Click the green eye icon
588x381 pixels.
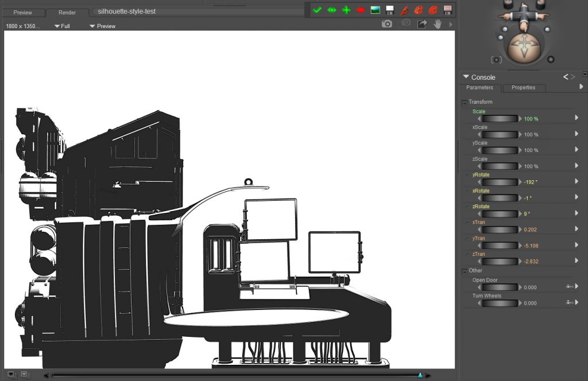click(x=332, y=10)
